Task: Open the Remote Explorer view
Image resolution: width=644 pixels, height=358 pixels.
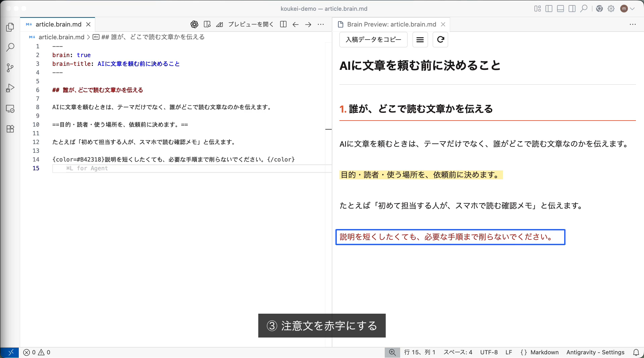Action: pos(10,109)
